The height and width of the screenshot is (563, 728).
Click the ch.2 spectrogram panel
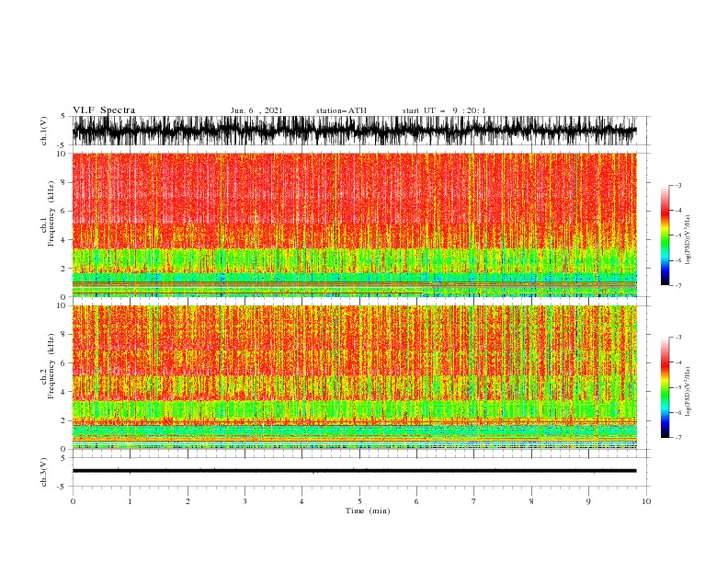coord(354,377)
